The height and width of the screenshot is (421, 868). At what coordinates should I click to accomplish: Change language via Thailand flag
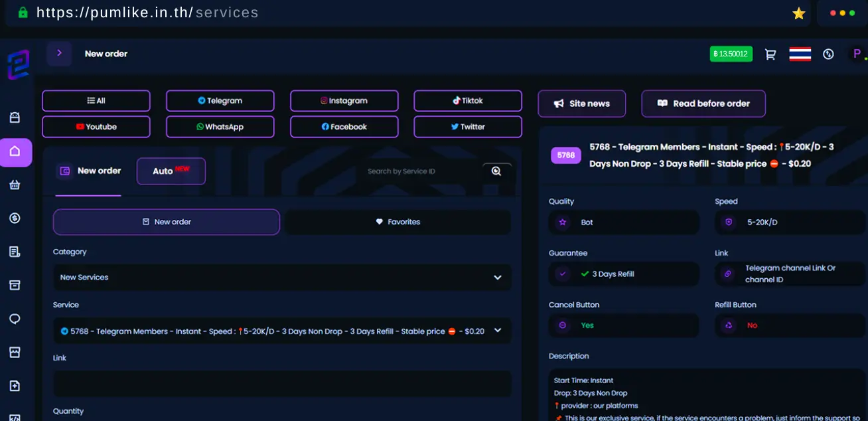click(800, 54)
